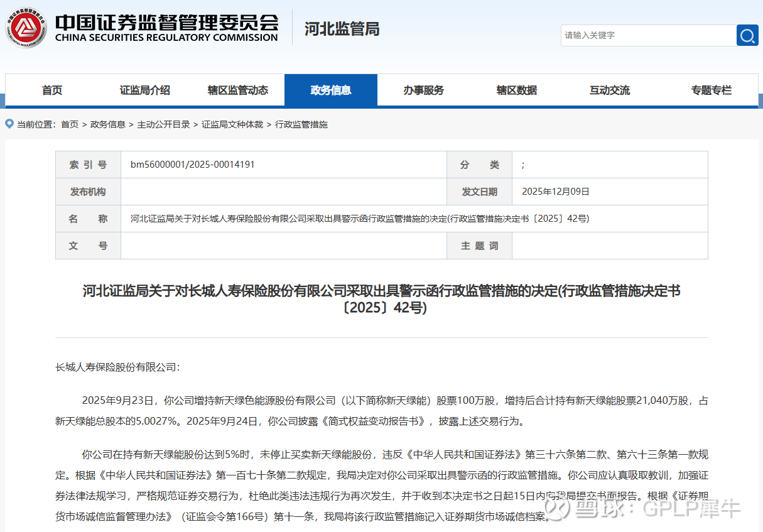
Task: Open the 证监局介绍 navigation tab
Action: click(x=145, y=90)
